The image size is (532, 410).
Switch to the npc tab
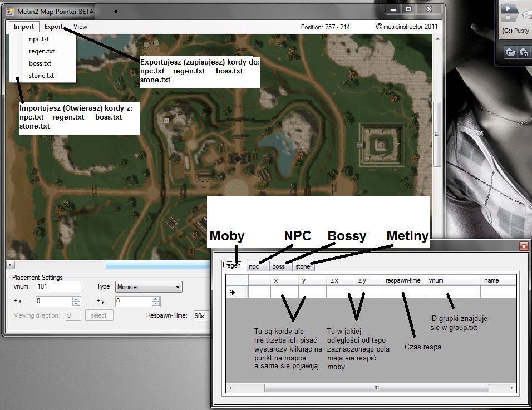(257, 266)
